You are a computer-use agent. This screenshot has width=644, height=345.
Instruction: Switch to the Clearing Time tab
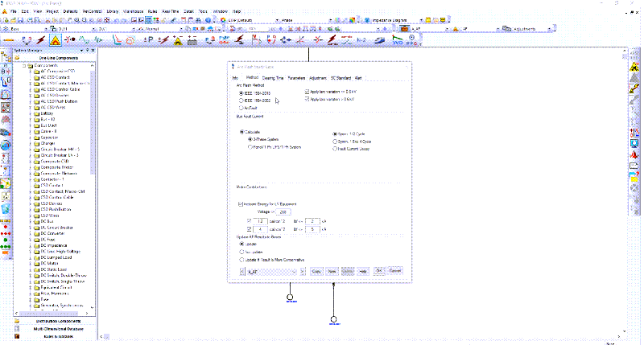273,78
